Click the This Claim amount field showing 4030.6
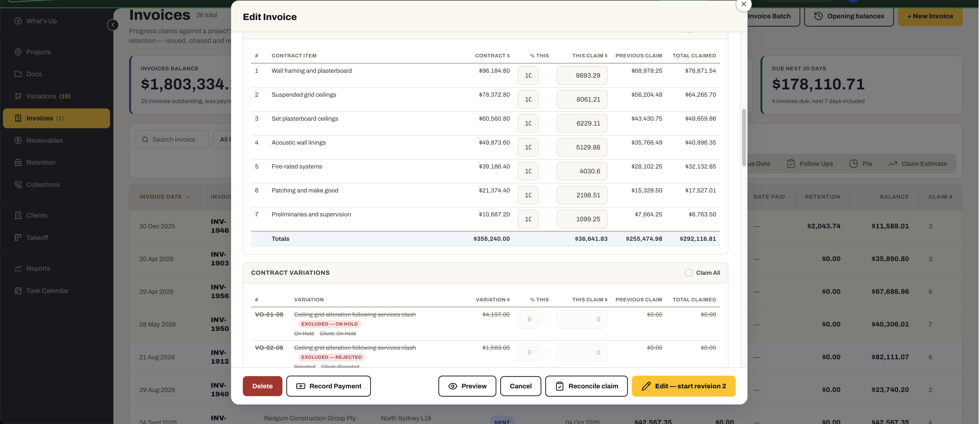Screen dimensions: 980x424 tap(582, 171)
